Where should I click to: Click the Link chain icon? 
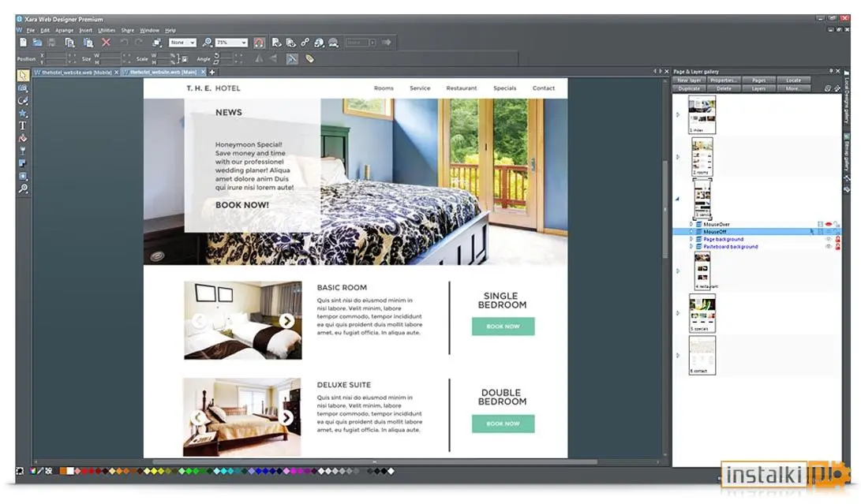point(305,43)
